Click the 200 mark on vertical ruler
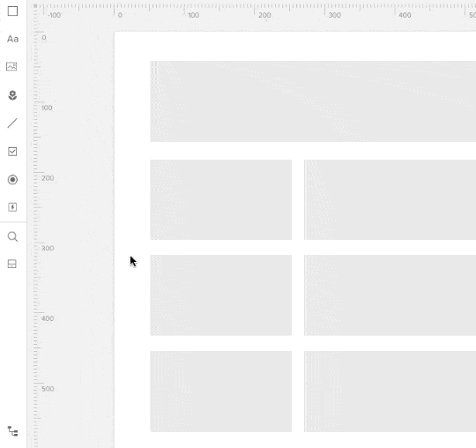Screen dimensions: 476x448 pos(48,178)
